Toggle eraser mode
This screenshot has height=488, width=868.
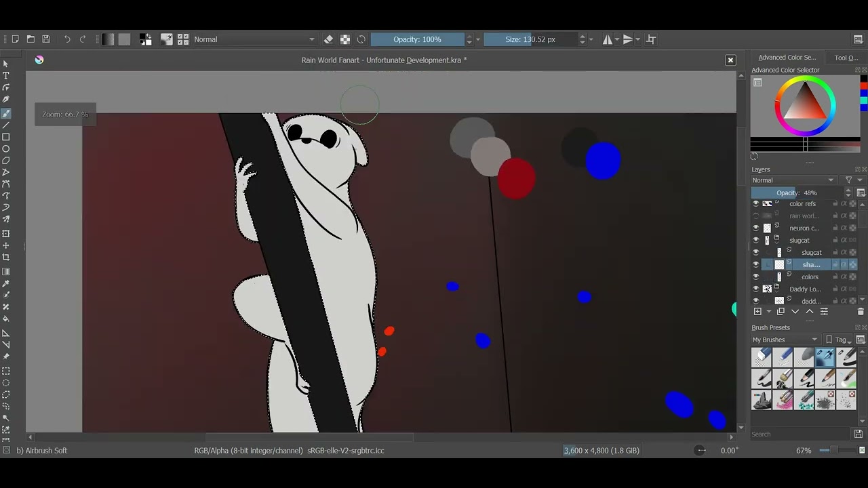(328, 39)
